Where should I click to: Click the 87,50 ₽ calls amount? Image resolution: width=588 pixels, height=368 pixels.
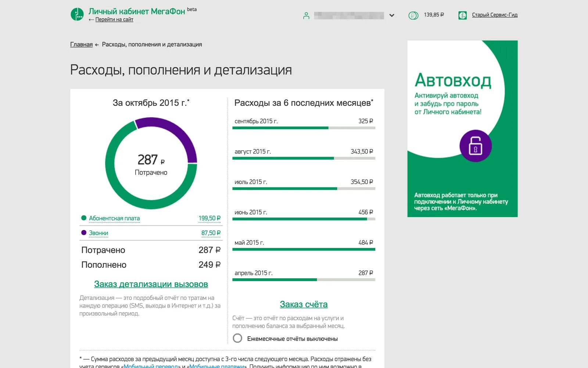211,233
